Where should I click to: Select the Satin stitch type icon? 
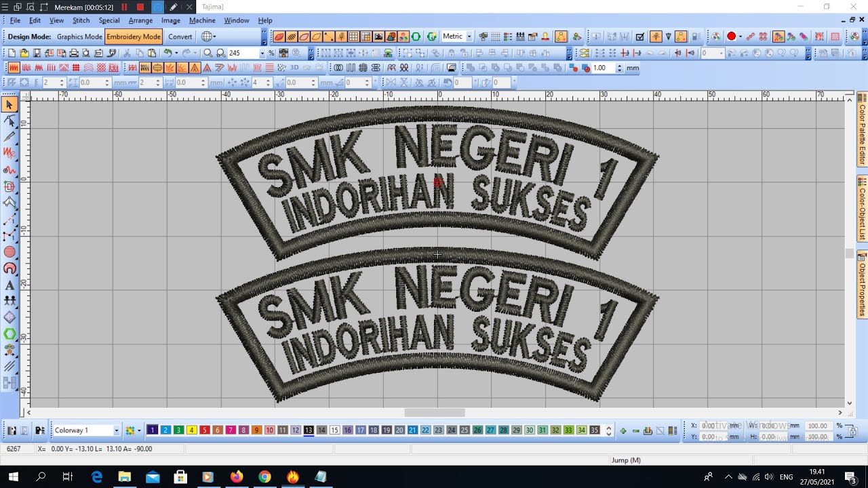pyautogui.click(x=13, y=68)
